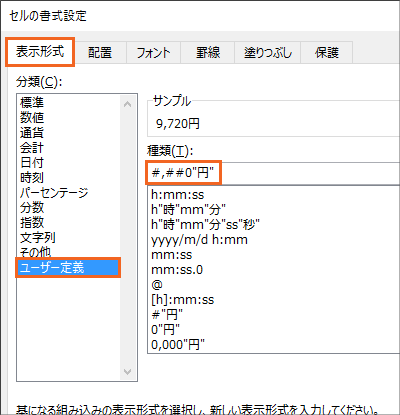Select yyyy/m/d h:mm format entry

pyautogui.click(x=199, y=240)
